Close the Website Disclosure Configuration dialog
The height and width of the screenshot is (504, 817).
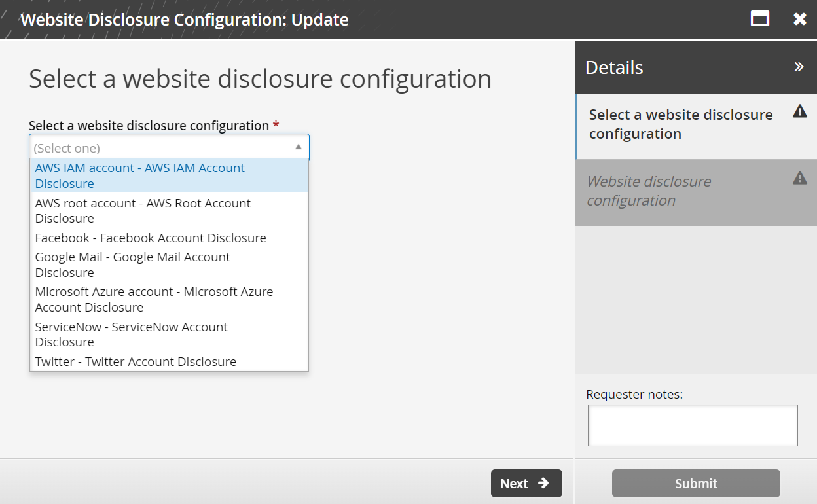(x=800, y=19)
